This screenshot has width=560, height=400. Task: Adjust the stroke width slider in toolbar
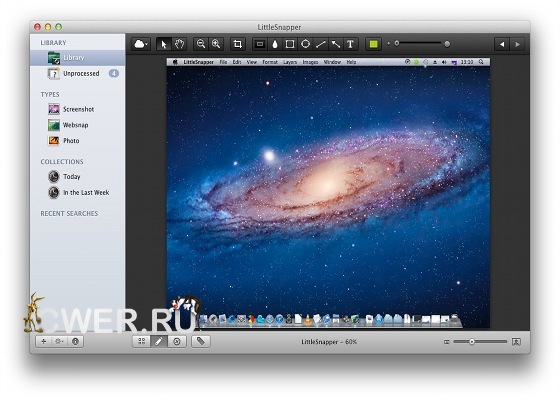click(x=418, y=44)
